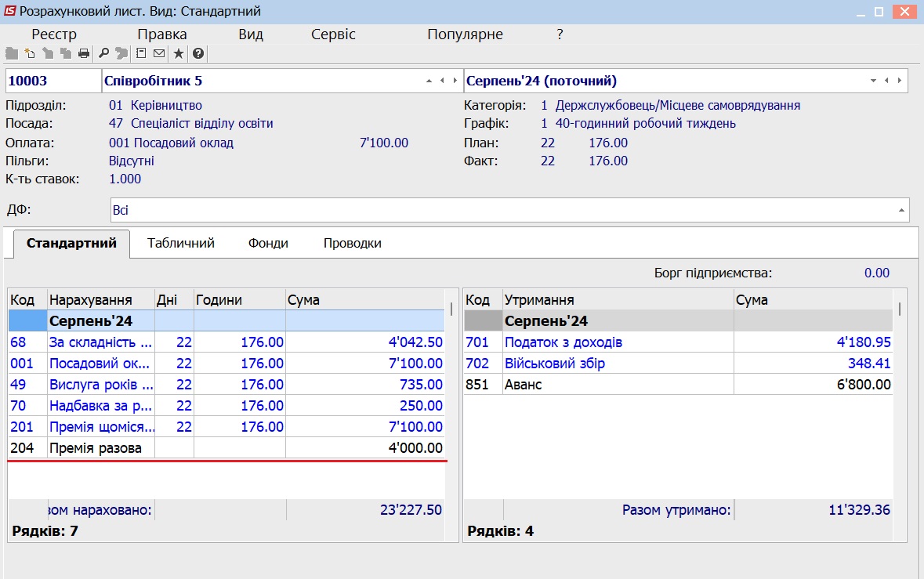Expand the period dropdown Серпень'24

(x=873, y=81)
